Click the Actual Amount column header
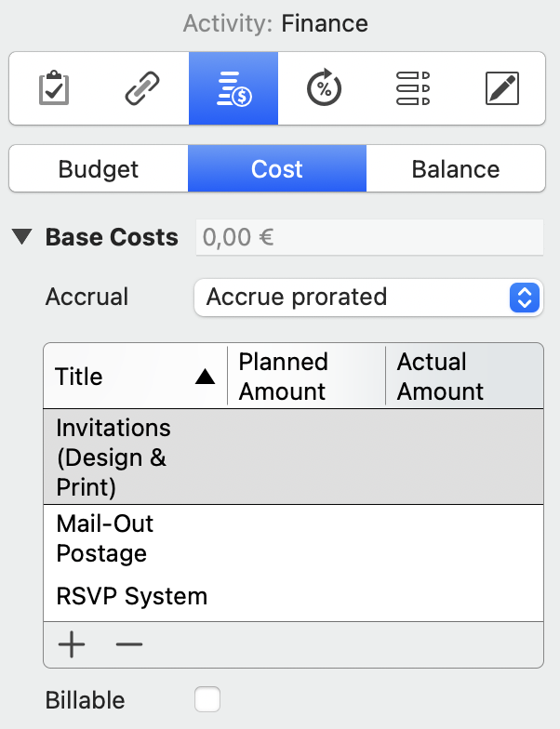 [x=462, y=376]
